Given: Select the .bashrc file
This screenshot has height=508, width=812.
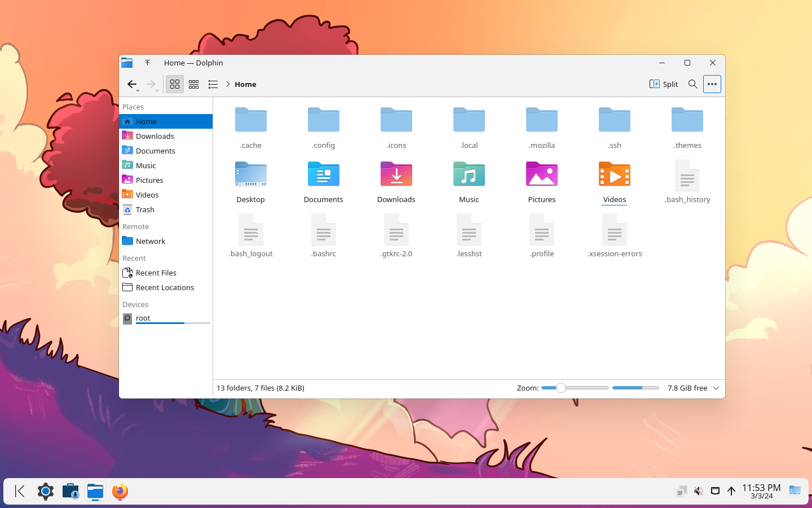Looking at the screenshot, I should click(x=323, y=229).
